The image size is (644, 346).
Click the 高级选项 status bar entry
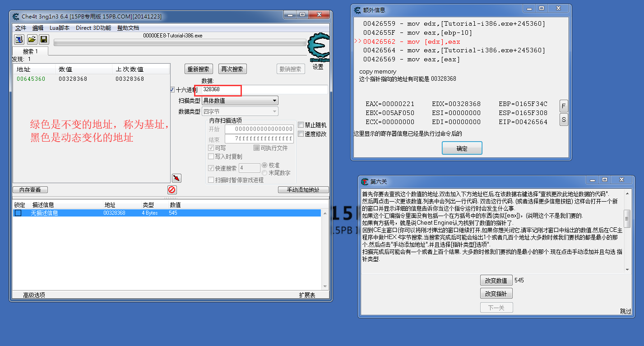[x=34, y=295]
